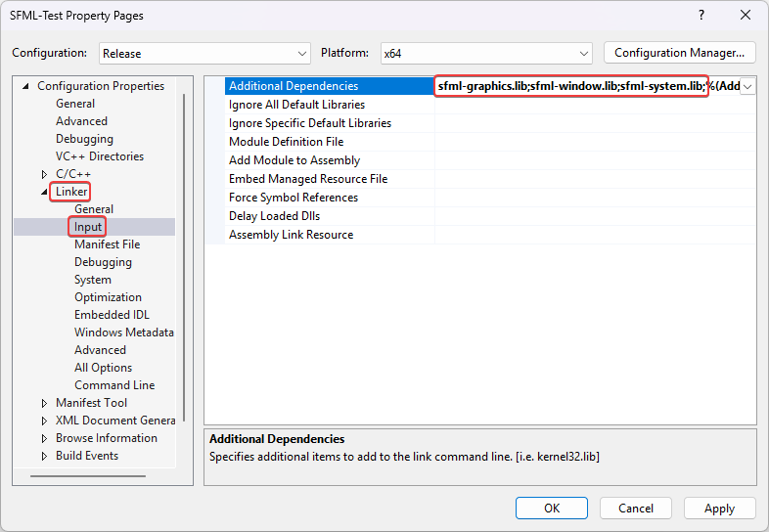This screenshot has width=769, height=532.
Task: Select VC++ Directories in the tree
Action: (x=99, y=156)
